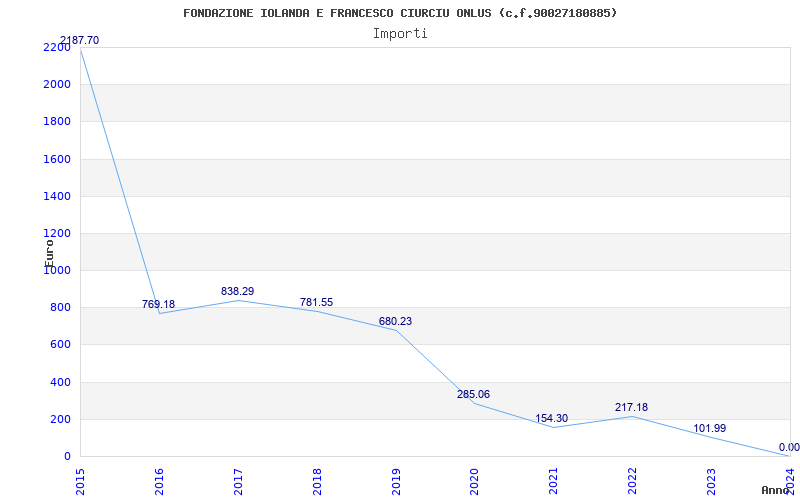Select the 285.06 data label
This screenshot has height=500, width=800.
[473, 394]
